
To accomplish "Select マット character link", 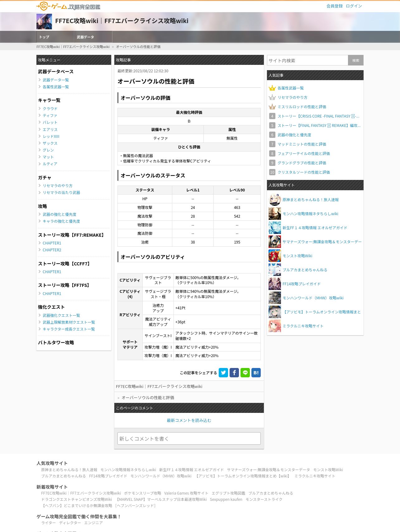I will pyautogui.click(x=48, y=157).
